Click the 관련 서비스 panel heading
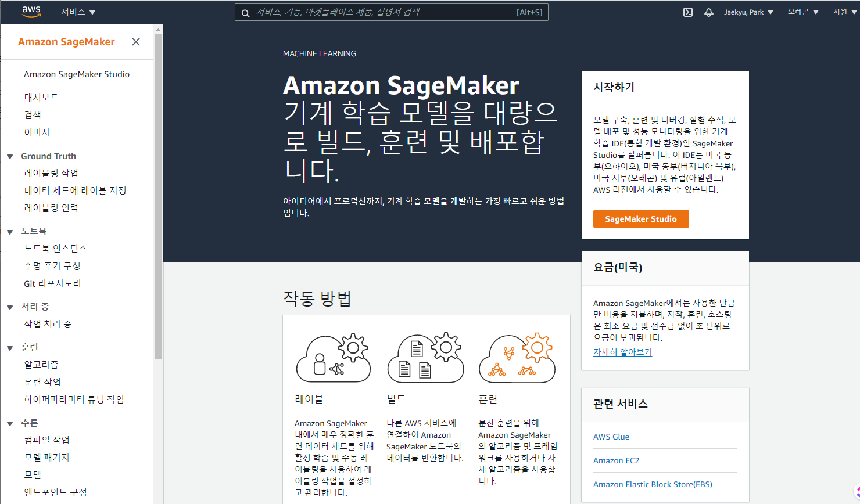Image resolution: width=860 pixels, height=504 pixels. pyautogui.click(x=621, y=404)
